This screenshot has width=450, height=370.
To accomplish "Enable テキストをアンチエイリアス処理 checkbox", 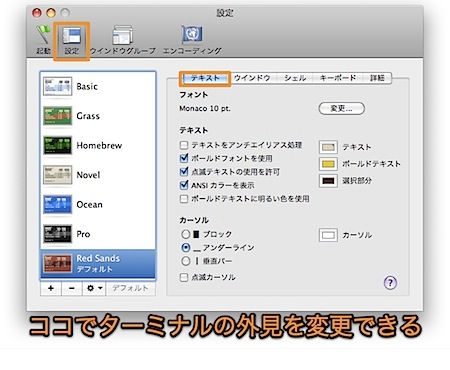I will (184, 145).
